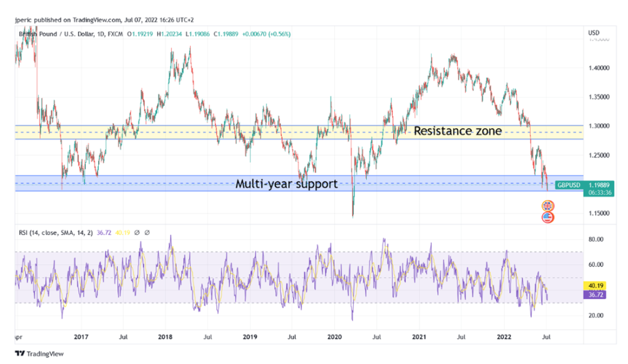Click the second circle icon after RSI values
This screenshot has width=628, height=364.
[x=148, y=232]
